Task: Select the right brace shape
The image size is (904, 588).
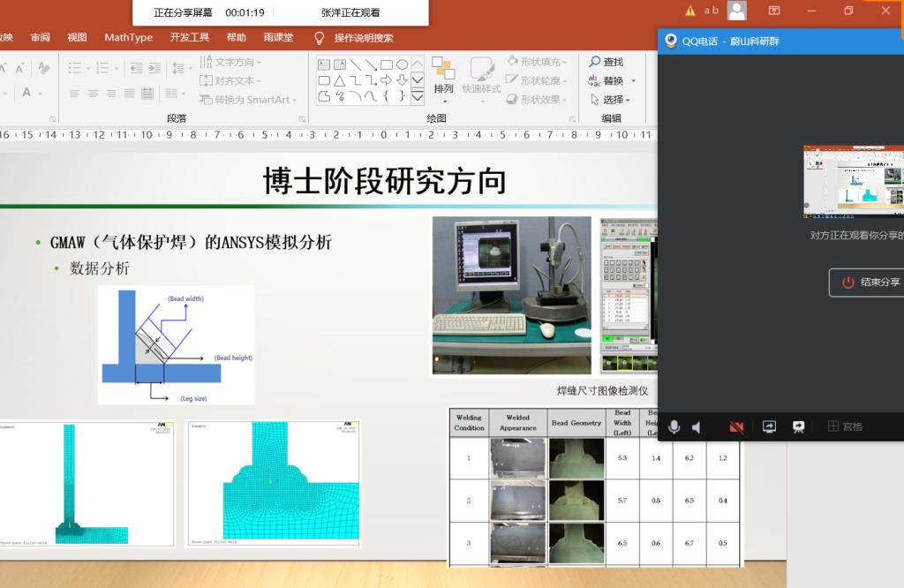Action: [x=402, y=95]
